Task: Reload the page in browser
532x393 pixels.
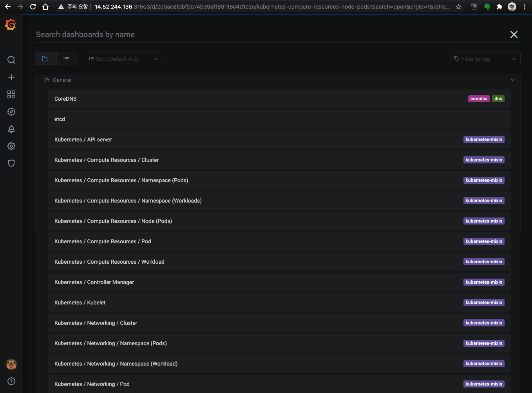Action: (33, 7)
